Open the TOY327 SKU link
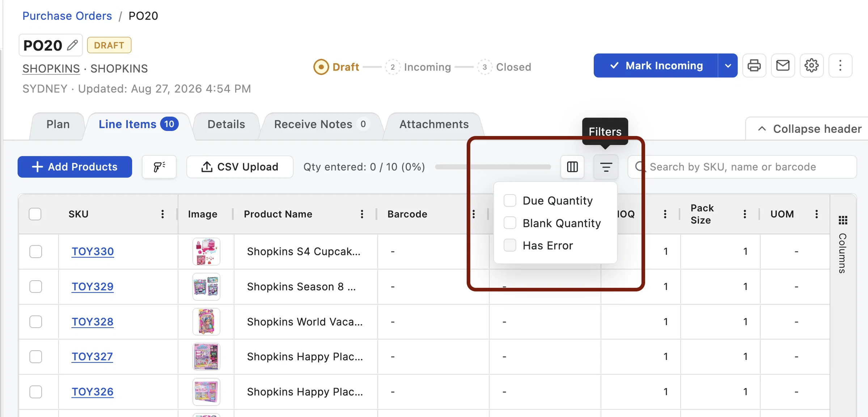 click(x=92, y=357)
